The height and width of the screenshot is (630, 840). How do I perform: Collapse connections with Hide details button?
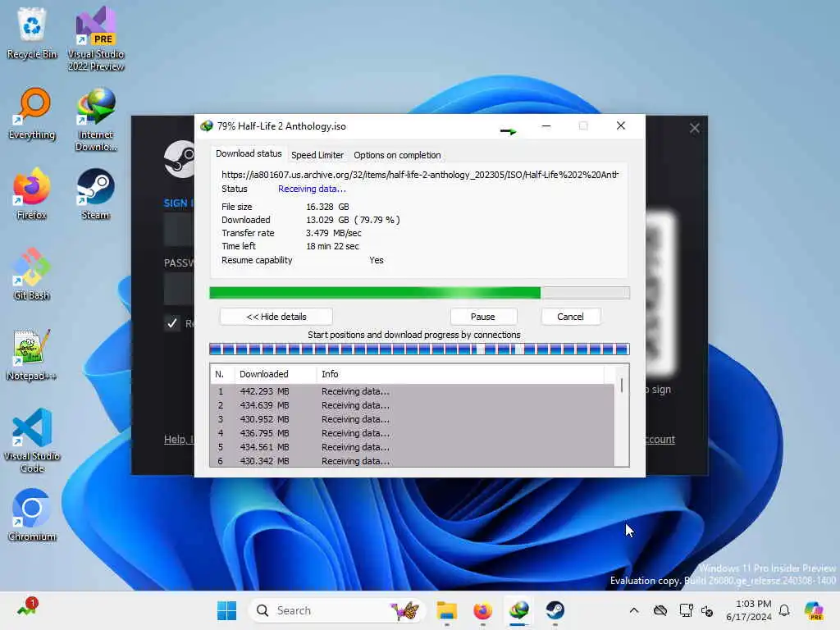[276, 317]
